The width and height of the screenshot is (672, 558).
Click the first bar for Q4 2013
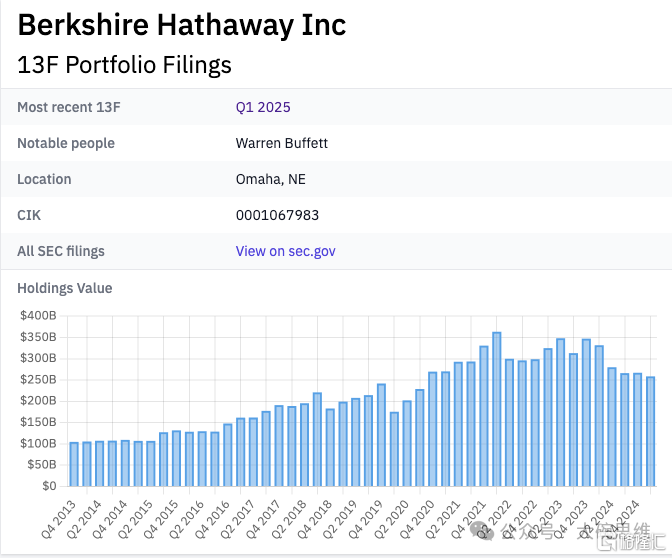tap(74, 465)
